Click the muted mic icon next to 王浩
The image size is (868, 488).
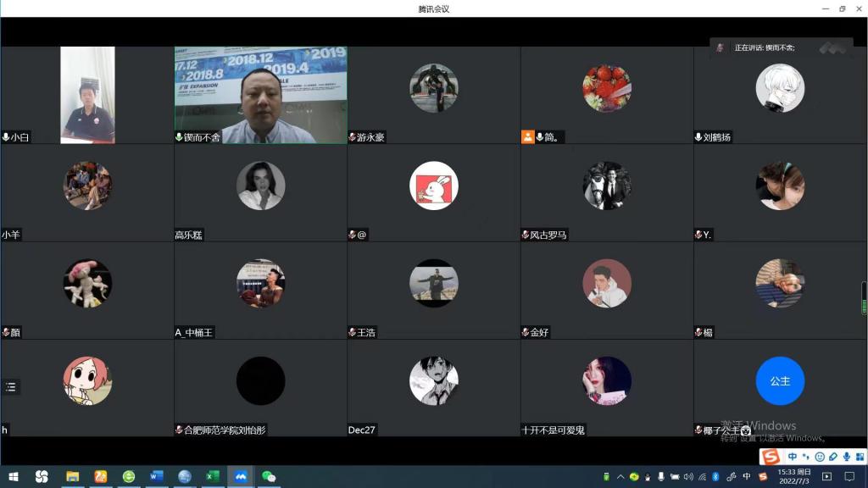tap(352, 332)
